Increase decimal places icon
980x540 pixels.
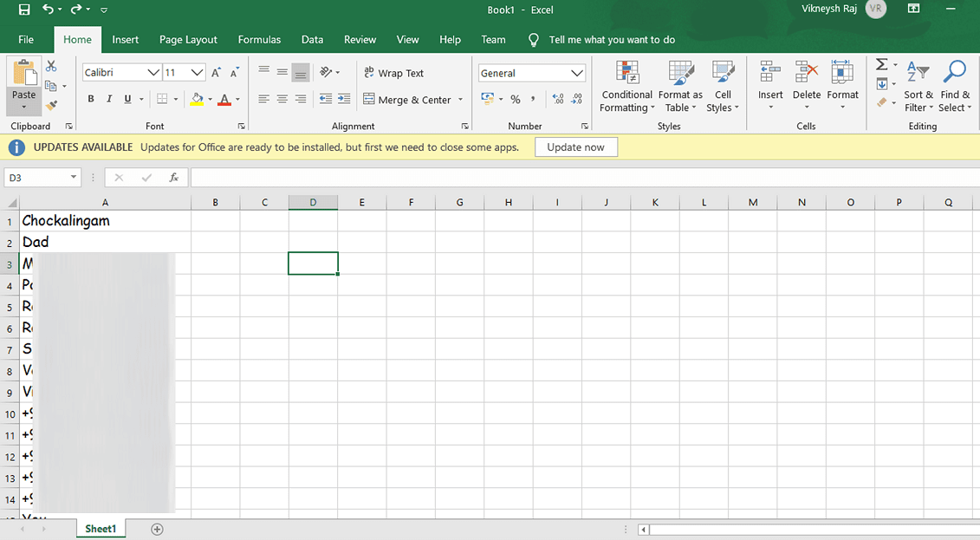point(558,99)
